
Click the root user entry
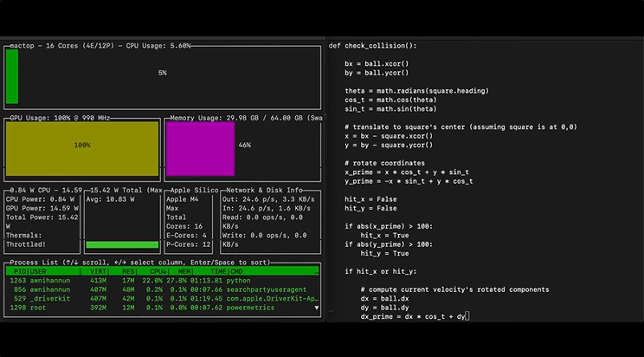click(x=38, y=308)
